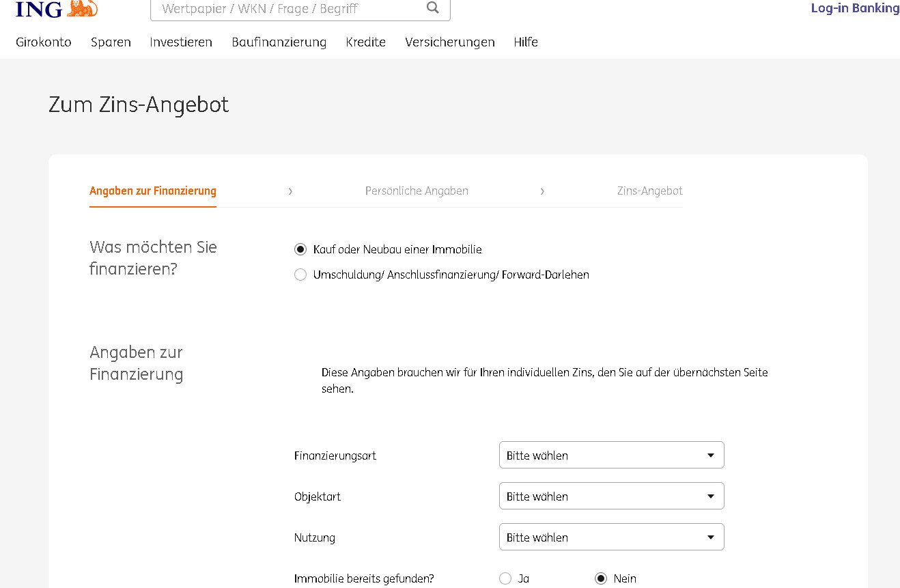Switch to 'Persönliche Angaben' step
This screenshot has width=900, height=588.
tap(417, 191)
